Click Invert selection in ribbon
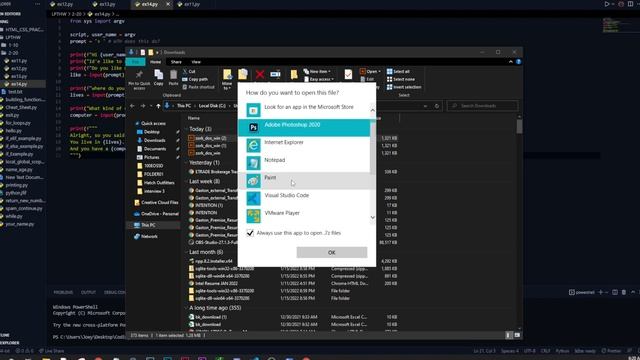 404,87
